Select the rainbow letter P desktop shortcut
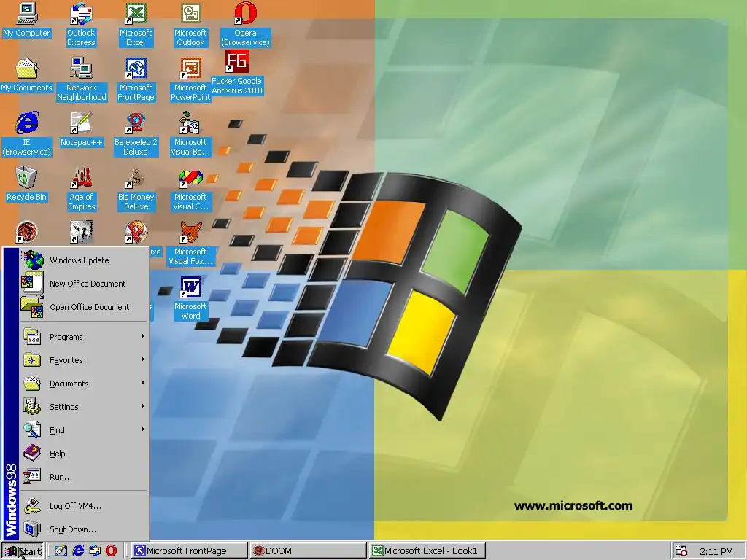Screen dimensions: 747x560 point(136,233)
